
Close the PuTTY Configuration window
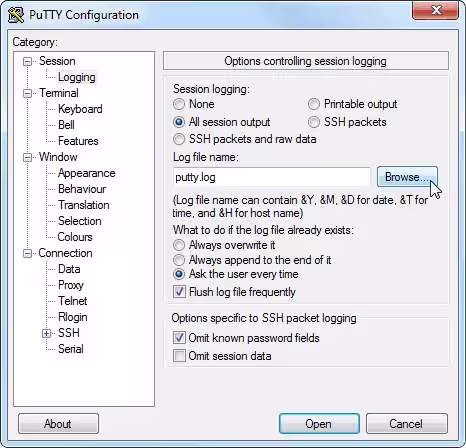pyautogui.click(x=435, y=10)
